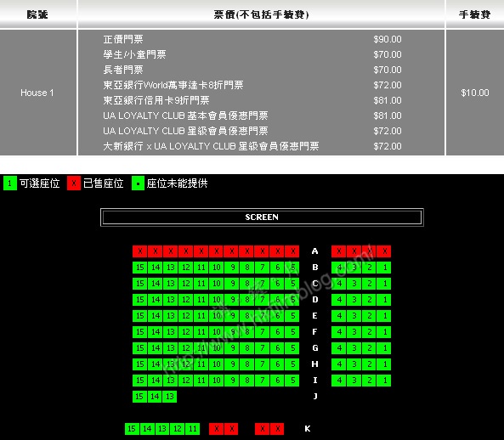Choose seat C10 in row C
The height and width of the screenshot is (440, 504).
coord(217,284)
